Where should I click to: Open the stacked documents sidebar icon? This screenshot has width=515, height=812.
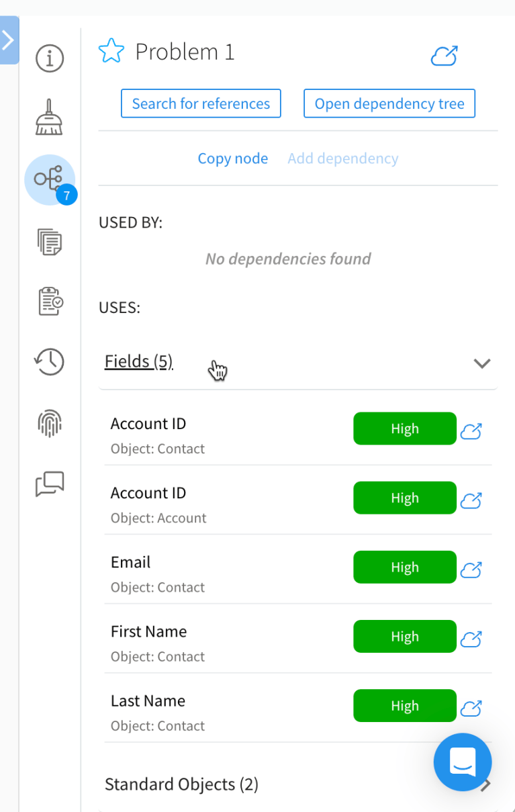50,241
